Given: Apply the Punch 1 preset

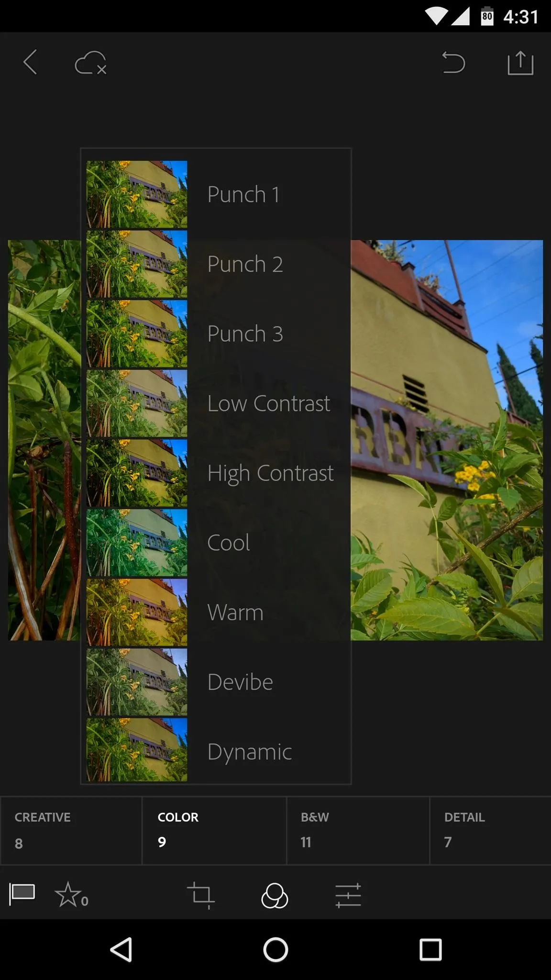Looking at the screenshot, I should click(216, 194).
